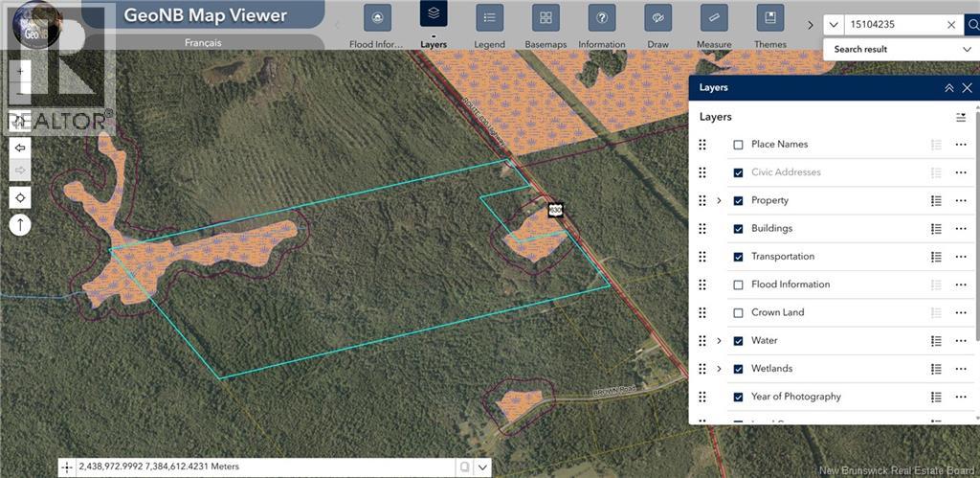Open the Flood Information tool
Image resolution: width=980 pixels, height=478 pixels.
(377, 17)
